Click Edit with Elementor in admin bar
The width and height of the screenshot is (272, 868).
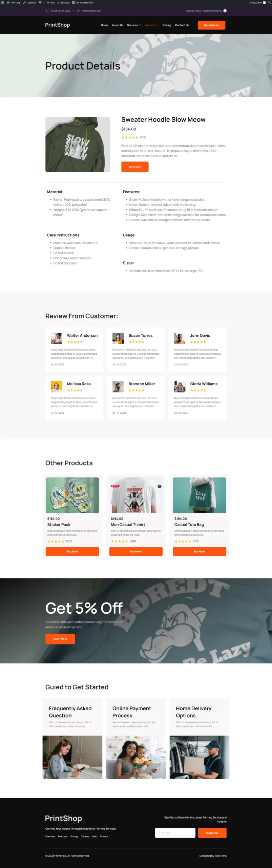(83, 2)
